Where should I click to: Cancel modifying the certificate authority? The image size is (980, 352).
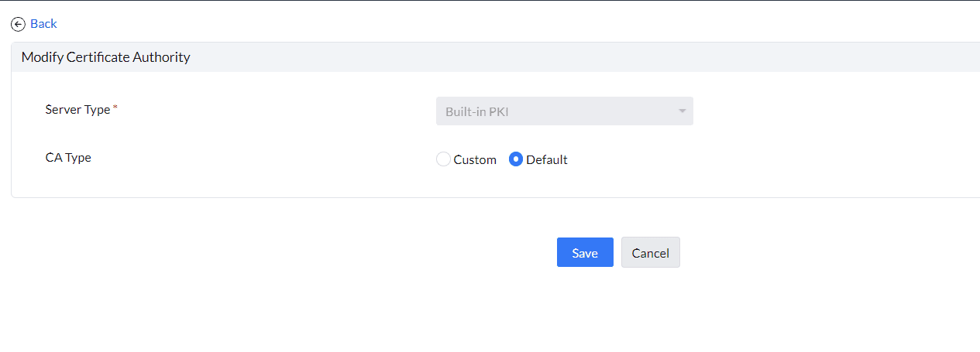(650, 252)
